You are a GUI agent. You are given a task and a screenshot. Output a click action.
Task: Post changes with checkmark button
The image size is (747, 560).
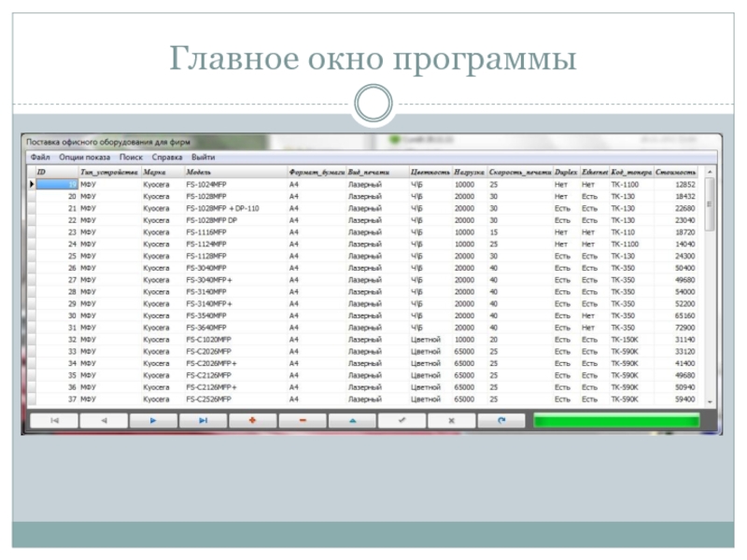pos(402,421)
